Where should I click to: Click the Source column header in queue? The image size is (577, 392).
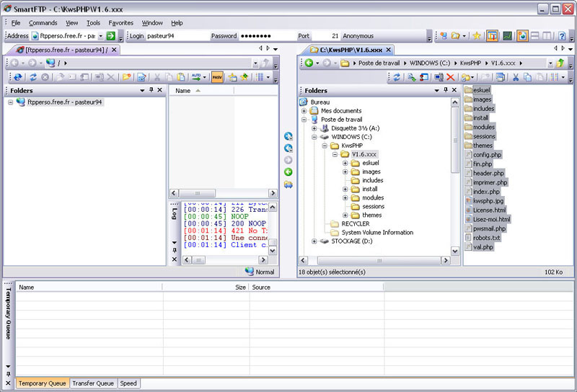[x=317, y=288]
